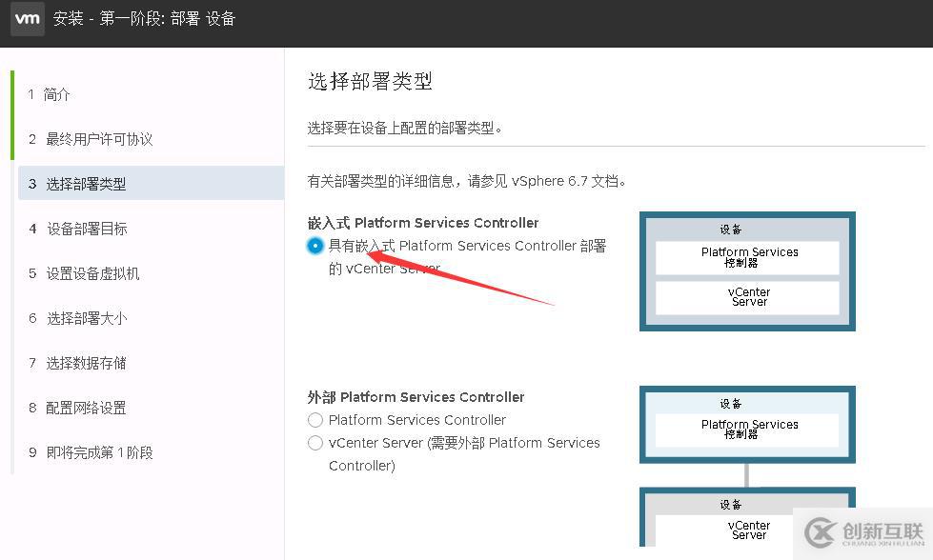Choose vCenter Server external PSC radio option

tap(315, 443)
